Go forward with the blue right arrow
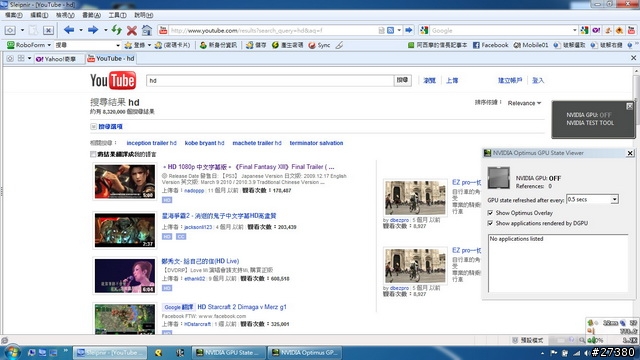This screenshot has width=640, height=360. click(x=93, y=30)
